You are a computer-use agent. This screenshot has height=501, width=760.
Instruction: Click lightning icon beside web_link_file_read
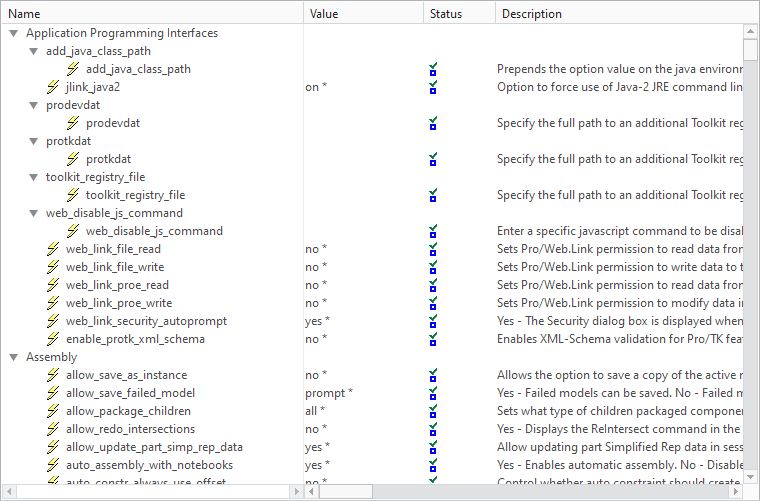click(x=53, y=249)
